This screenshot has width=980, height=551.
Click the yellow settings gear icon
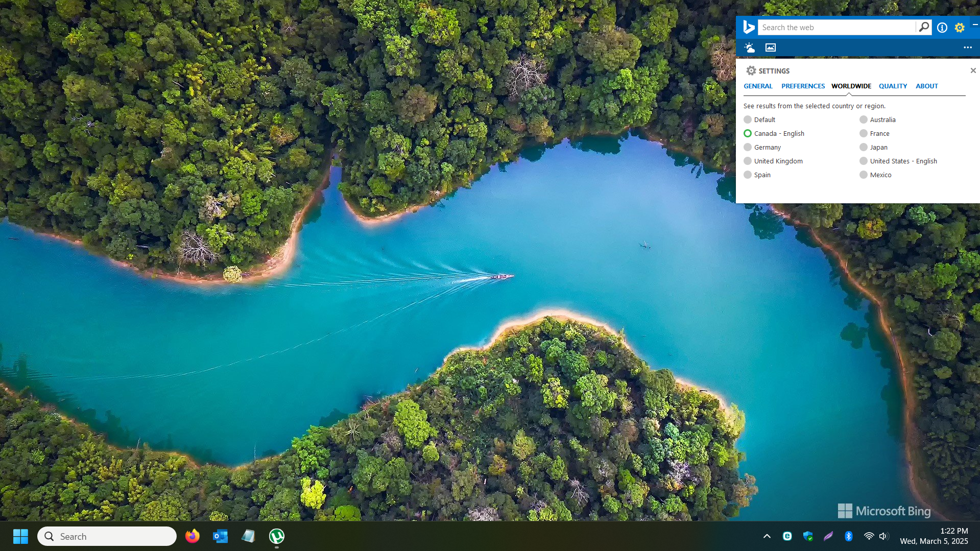pyautogui.click(x=960, y=28)
